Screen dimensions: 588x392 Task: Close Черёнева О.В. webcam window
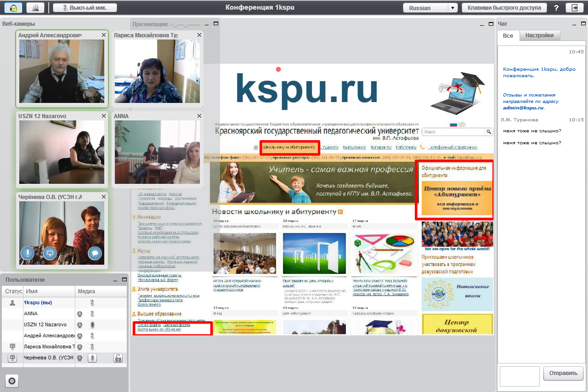104,197
